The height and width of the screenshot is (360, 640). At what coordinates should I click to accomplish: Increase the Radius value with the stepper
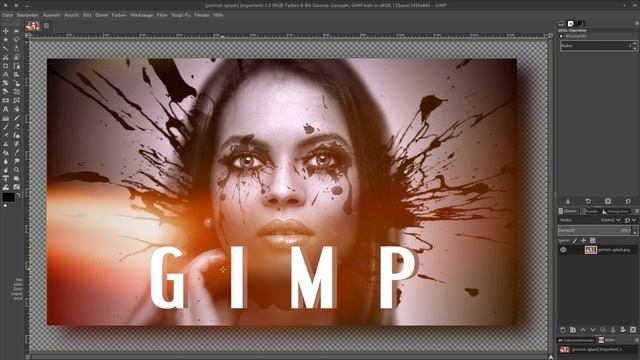click(x=635, y=43)
